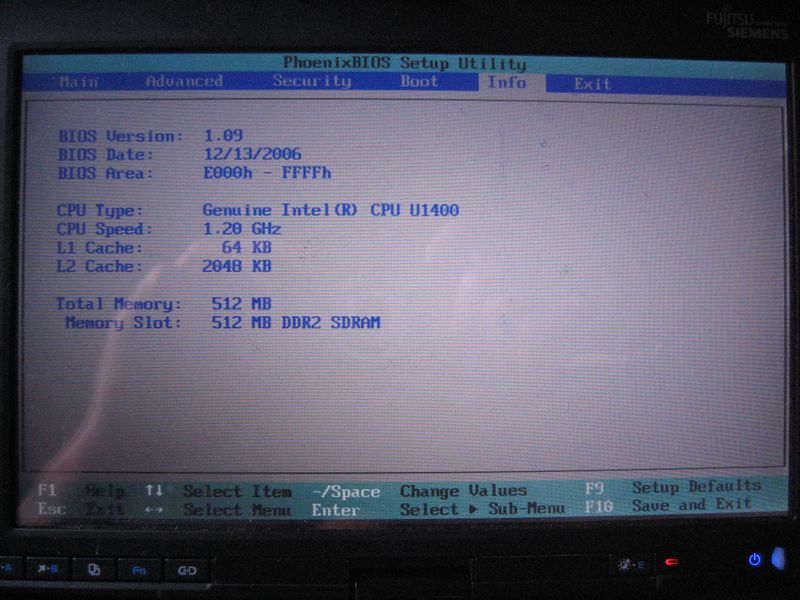This screenshot has height=600, width=800.
Task: Click the 64 KB value
Action: pyautogui.click(x=246, y=247)
